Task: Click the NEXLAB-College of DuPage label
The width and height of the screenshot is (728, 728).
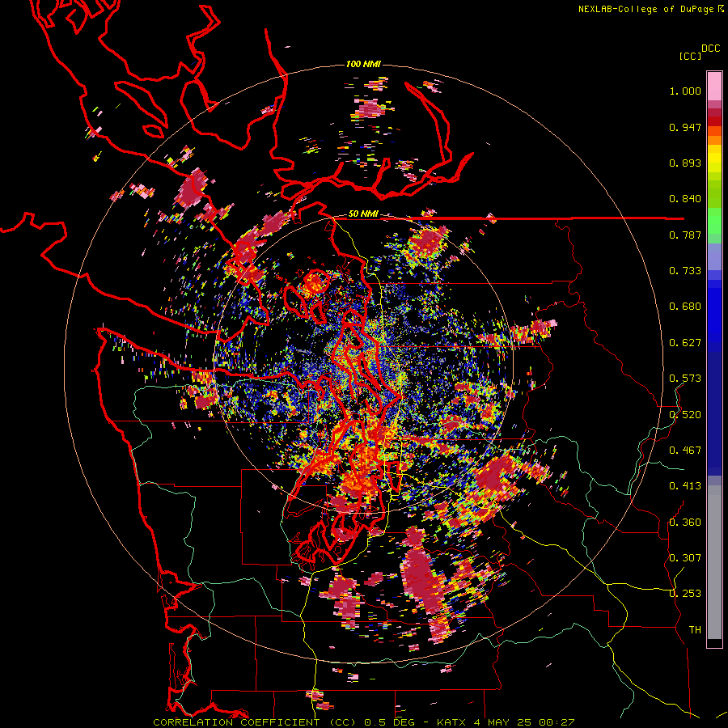Action: click(645, 9)
